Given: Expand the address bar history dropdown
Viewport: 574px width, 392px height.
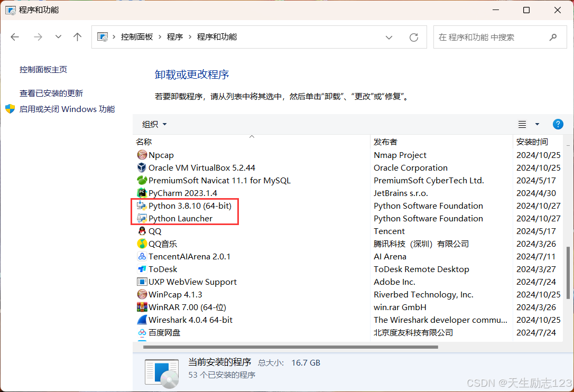Looking at the screenshot, I should click(x=389, y=37).
